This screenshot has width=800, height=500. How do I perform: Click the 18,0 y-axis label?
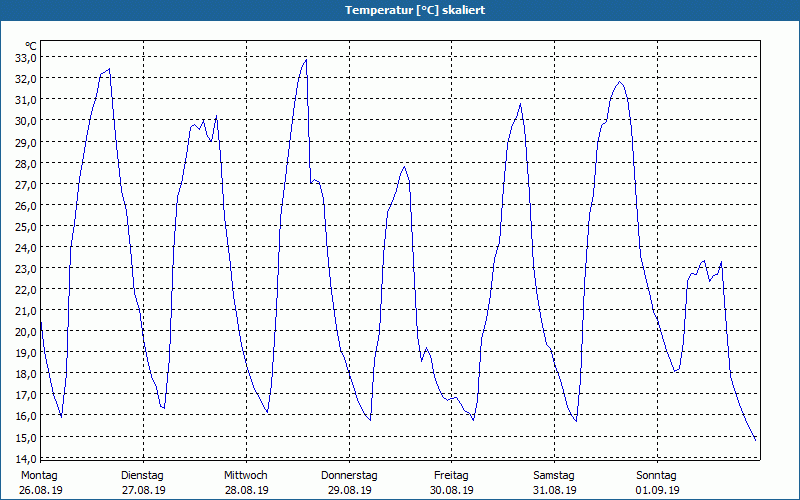[26, 373]
